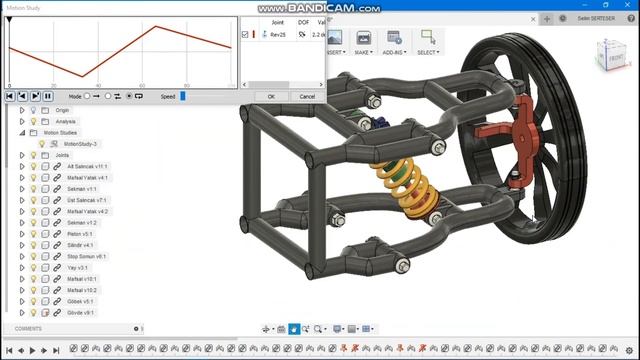Image resolution: width=640 pixels, height=360 pixels.
Task: Expand the Joints folder
Action: (x=22, y=155)
